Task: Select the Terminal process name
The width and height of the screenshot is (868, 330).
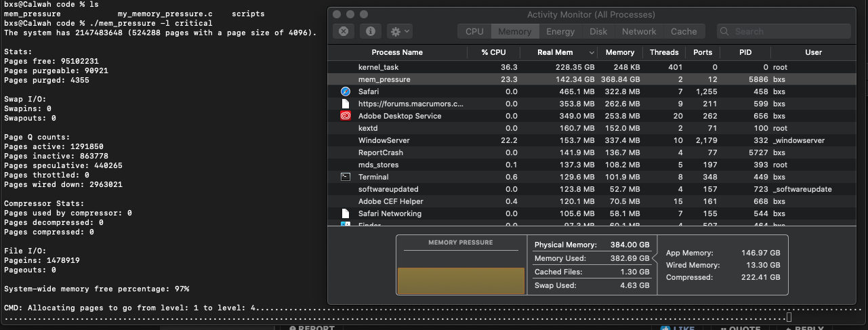Action: (373, 177)
